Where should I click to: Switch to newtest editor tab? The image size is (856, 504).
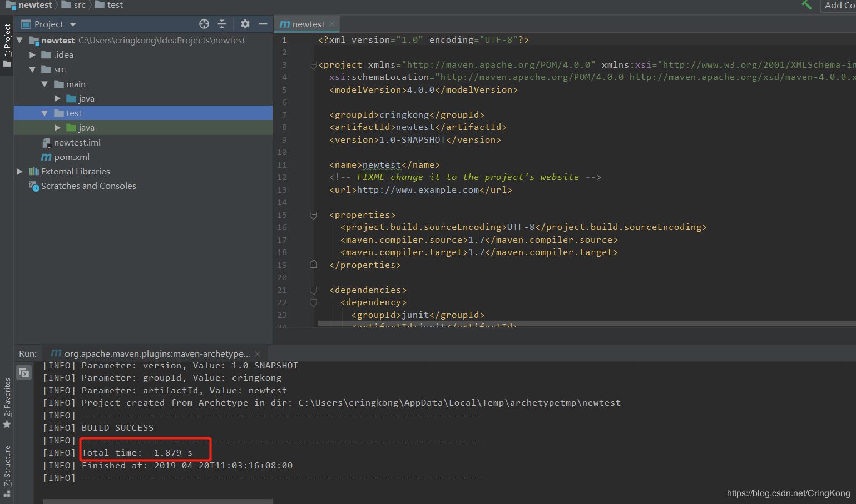coord(308,24)
